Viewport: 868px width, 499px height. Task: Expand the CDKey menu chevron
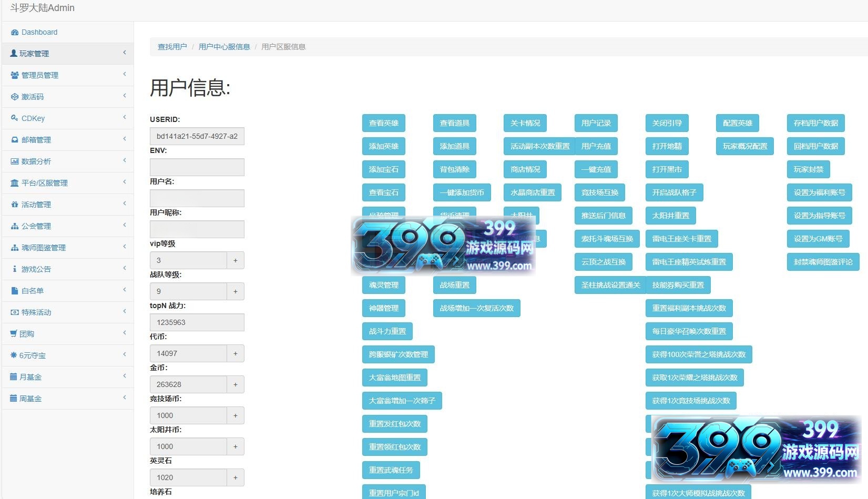click(x=125, y=117)
